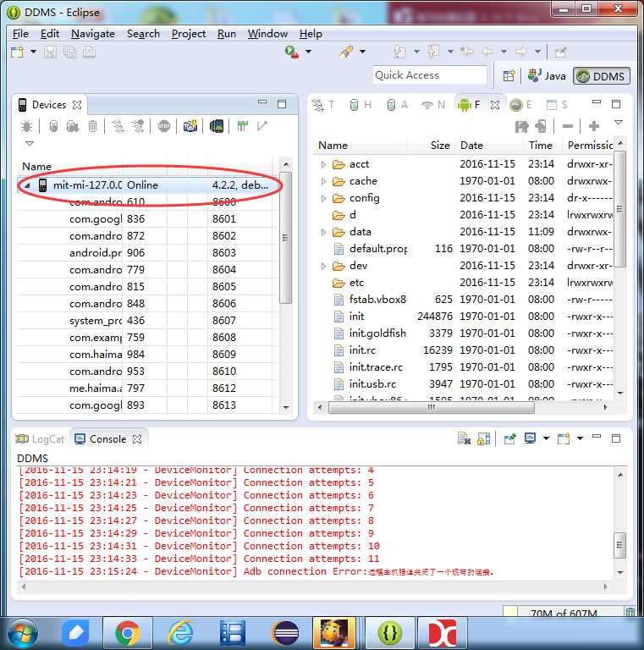Open the Display Selected Console dropdown arrow
The height and width of the screenshot is (650, 644).
coord(546,438)
